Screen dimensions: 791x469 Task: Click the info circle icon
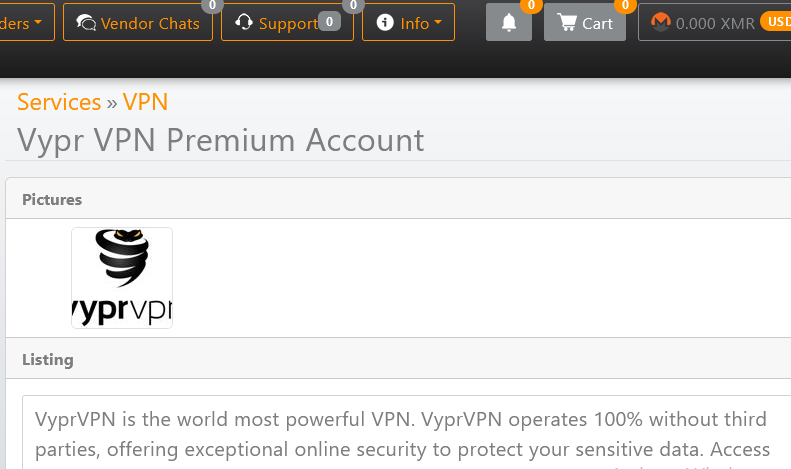[x=385, y=23]
